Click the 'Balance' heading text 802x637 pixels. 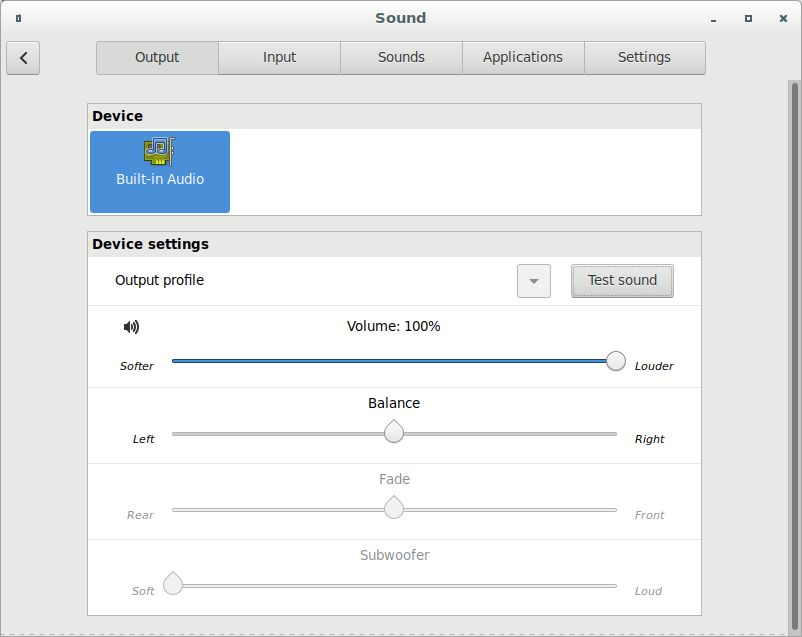coord(394,403)
